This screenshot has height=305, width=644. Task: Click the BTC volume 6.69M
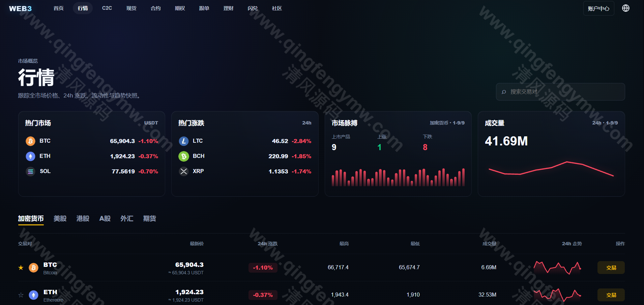click(489, 268)
